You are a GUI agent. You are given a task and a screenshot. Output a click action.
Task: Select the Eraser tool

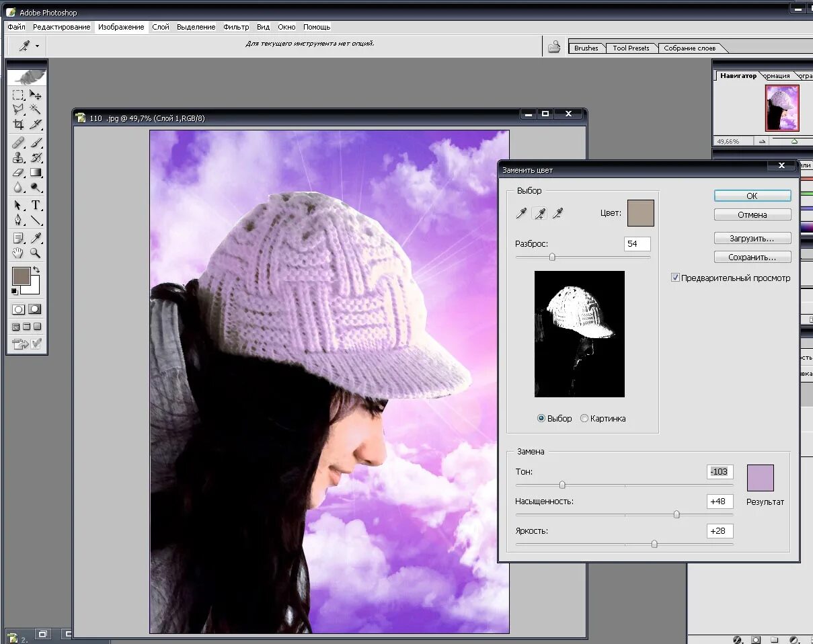19,173
